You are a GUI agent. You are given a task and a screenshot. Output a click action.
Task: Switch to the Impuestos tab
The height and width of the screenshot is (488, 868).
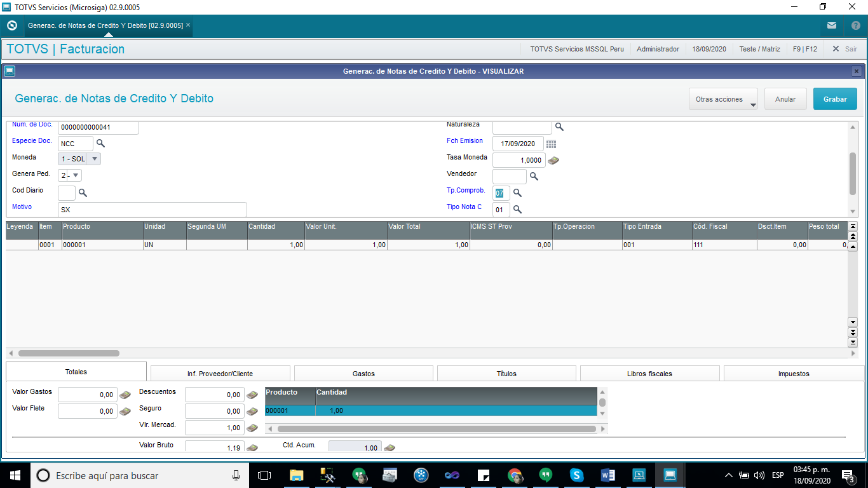coord(794,374)
